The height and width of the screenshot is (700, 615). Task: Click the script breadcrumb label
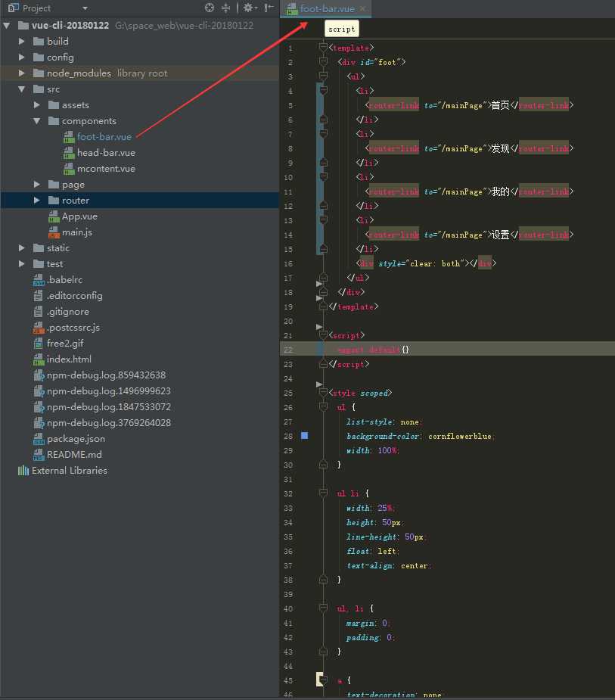click(x=341, y=29)
